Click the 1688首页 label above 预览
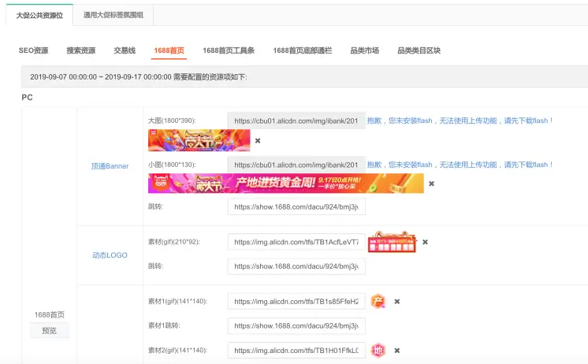Screen dimensions: 588x364 50,315
